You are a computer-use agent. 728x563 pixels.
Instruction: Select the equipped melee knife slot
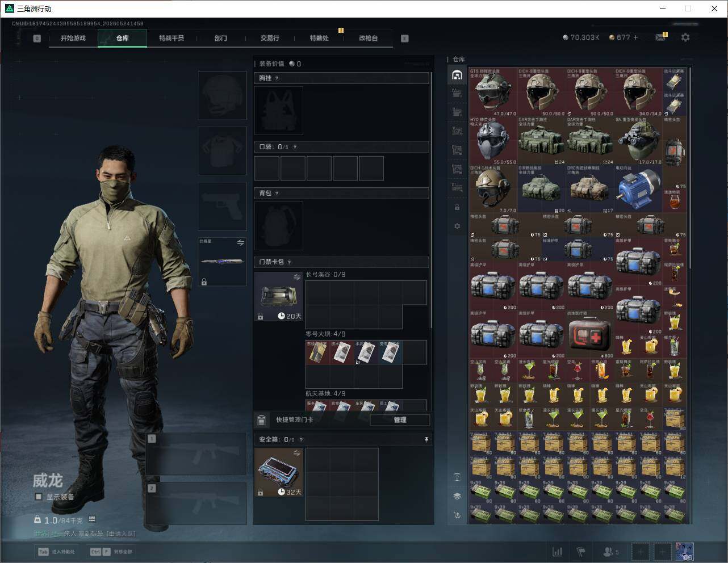223,262
